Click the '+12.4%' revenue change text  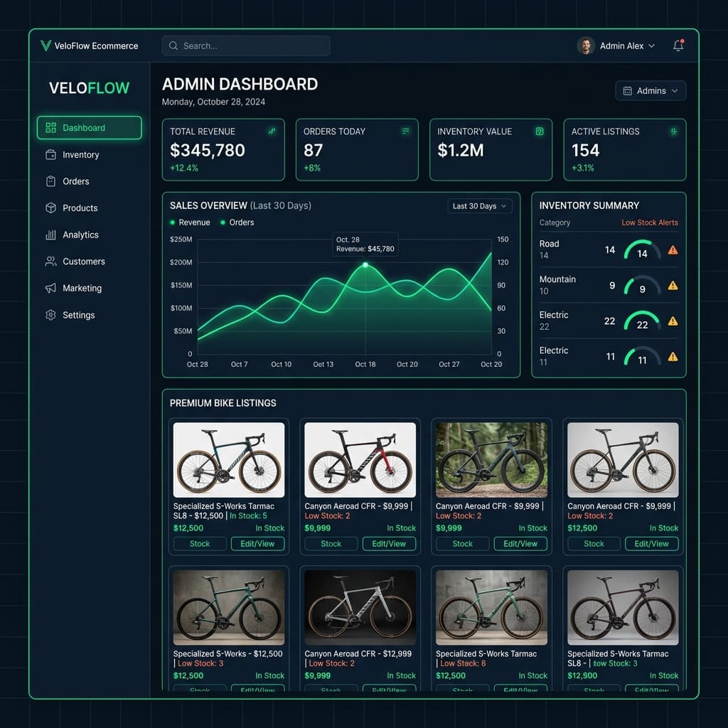click(x=184, y=168)
